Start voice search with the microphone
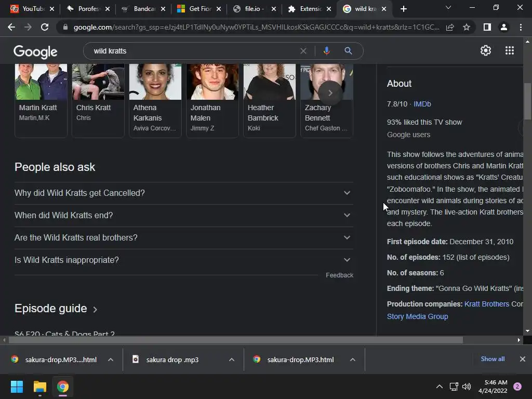Screen dimensions: 532x399 [326, 51]
